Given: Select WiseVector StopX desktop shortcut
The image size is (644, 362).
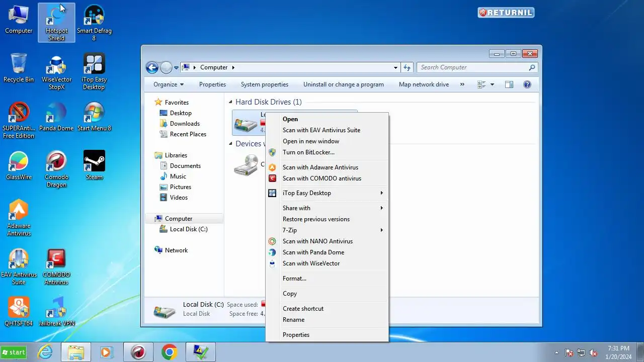Looking at the screenshot, I should point(56,71).
